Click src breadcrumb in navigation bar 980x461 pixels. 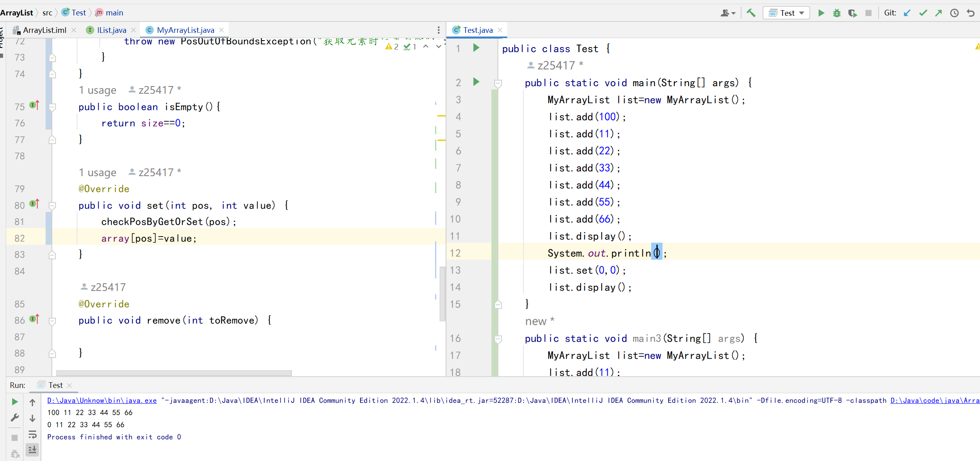click(x=47, y=13)
